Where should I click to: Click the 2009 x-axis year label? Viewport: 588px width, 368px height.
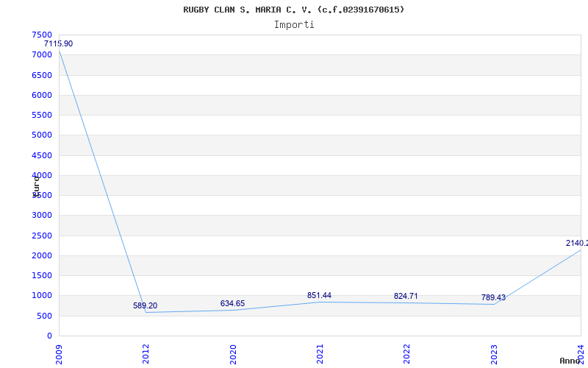60,353
